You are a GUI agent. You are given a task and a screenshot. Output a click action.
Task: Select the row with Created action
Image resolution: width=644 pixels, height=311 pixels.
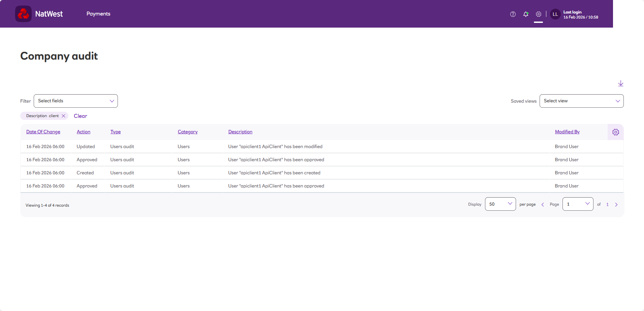322,173
